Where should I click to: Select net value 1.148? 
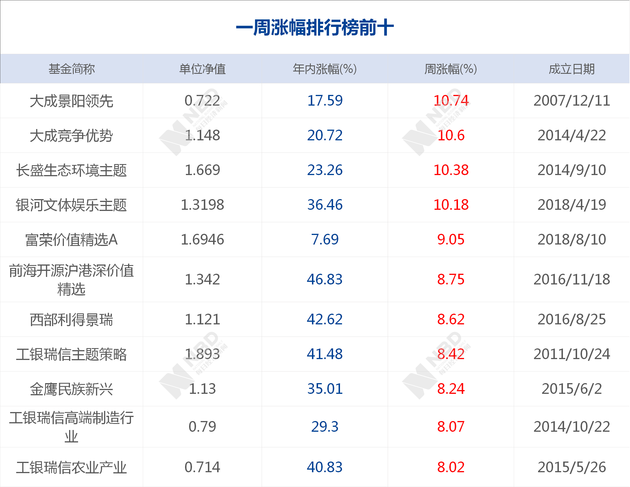202,135
